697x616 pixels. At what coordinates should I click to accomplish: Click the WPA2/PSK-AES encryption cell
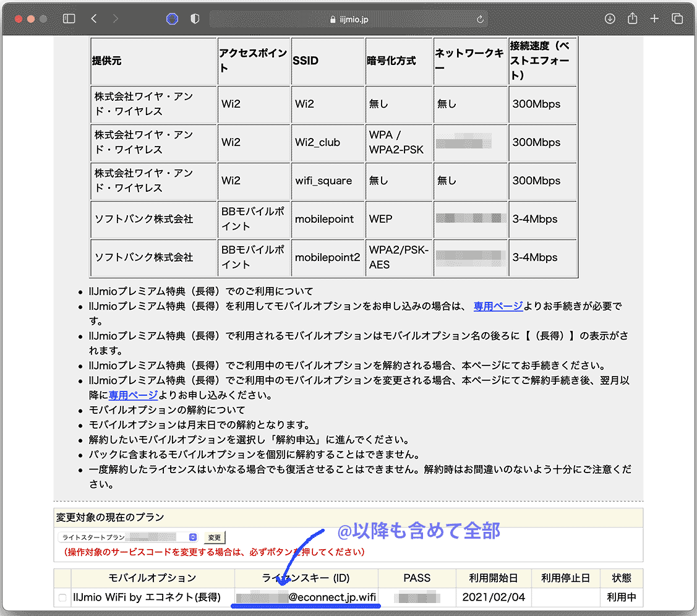click(x=399, y=257)
